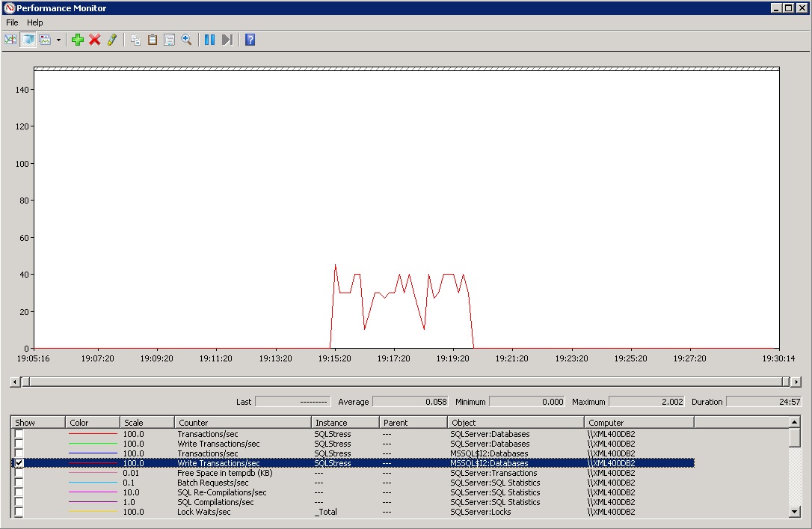Click the Copy Properties icon
The width and height of the screenshot is (812, 529).
[135, 40]
